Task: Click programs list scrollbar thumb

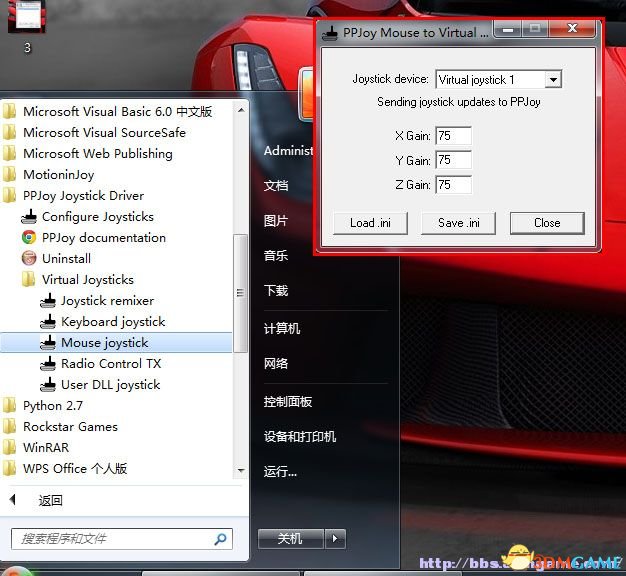Action: pyautogui.click(x=240, y=293)
